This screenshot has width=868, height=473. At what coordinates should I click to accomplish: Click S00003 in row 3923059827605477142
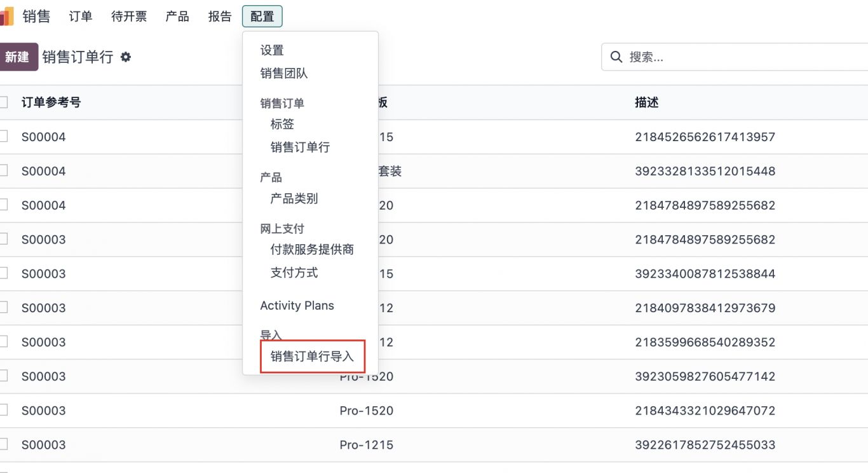point(44,376)
